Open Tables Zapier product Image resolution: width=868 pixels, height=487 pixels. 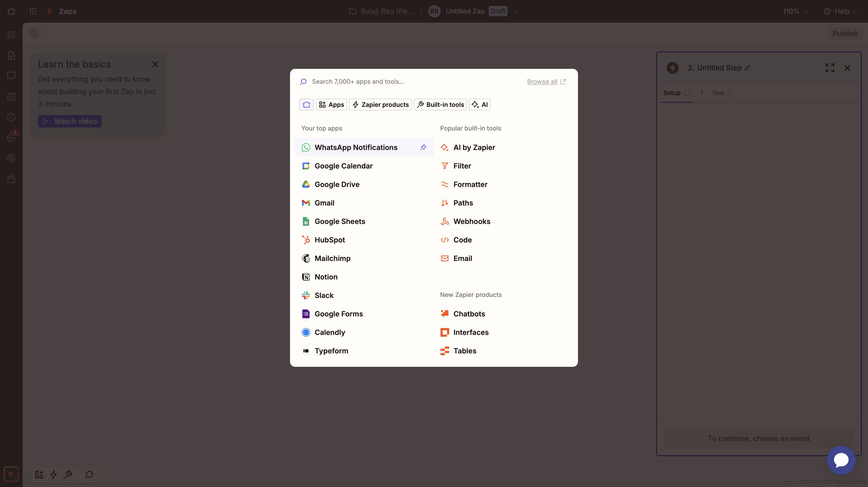click(503, 351)
